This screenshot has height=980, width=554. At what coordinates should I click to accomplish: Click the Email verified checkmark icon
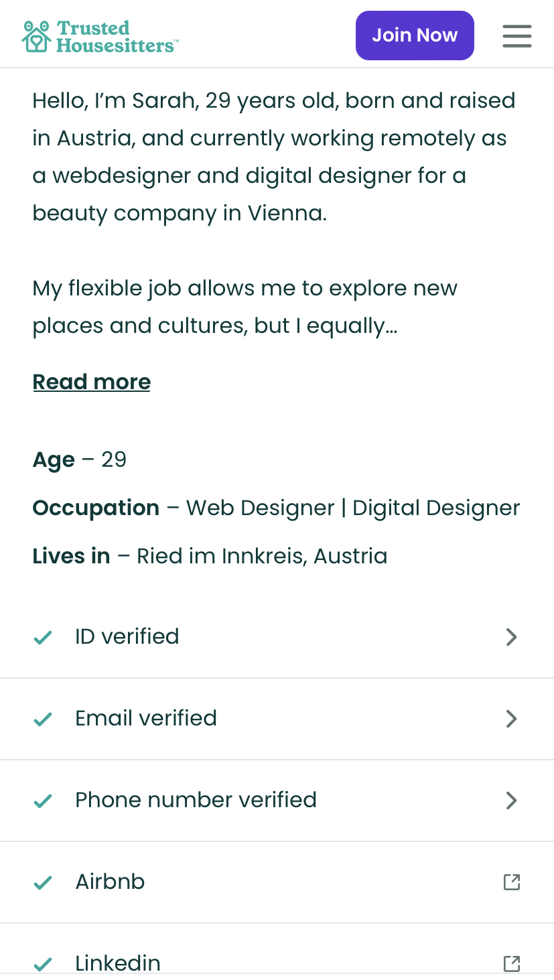coord(43,719)
